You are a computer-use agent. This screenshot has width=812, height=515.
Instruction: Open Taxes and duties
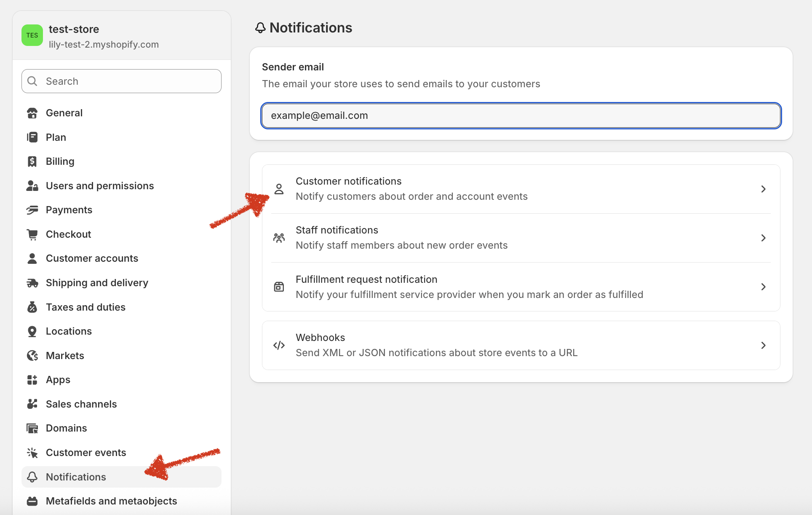pos(121,307)
